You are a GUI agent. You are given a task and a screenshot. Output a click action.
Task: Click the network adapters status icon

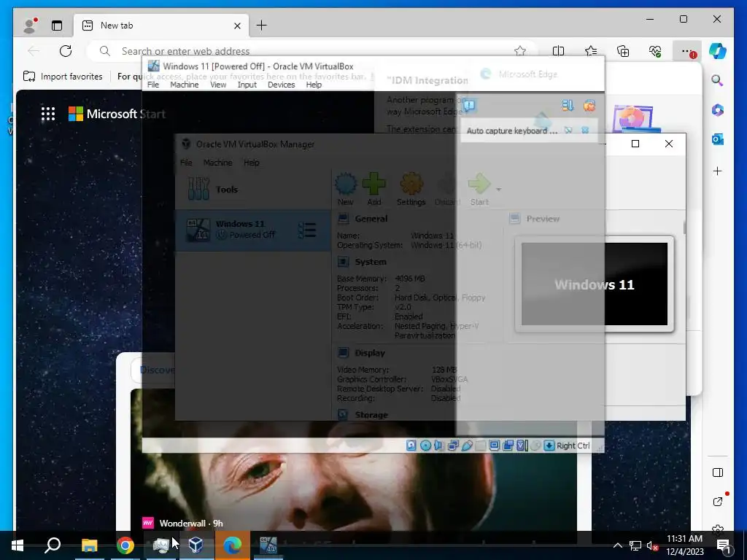tap(453, 446)
